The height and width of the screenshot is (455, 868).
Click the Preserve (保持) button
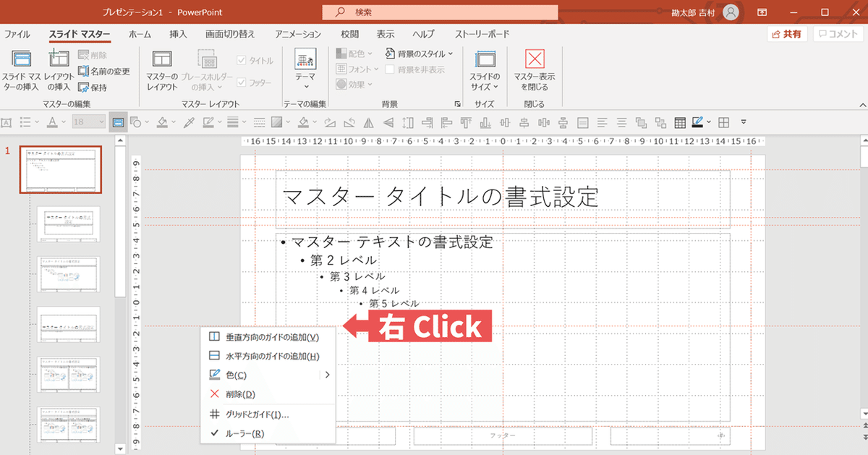pos(93,88)
